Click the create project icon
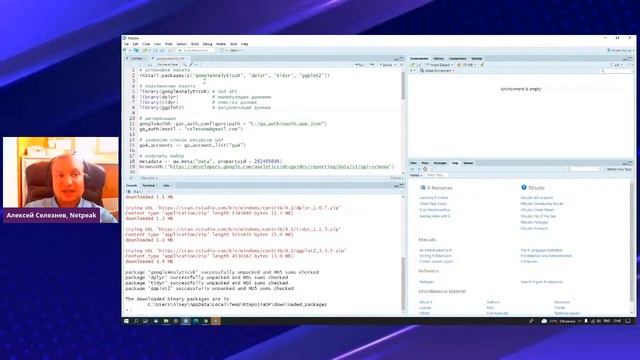640x360 pixels. click(136, 50)
